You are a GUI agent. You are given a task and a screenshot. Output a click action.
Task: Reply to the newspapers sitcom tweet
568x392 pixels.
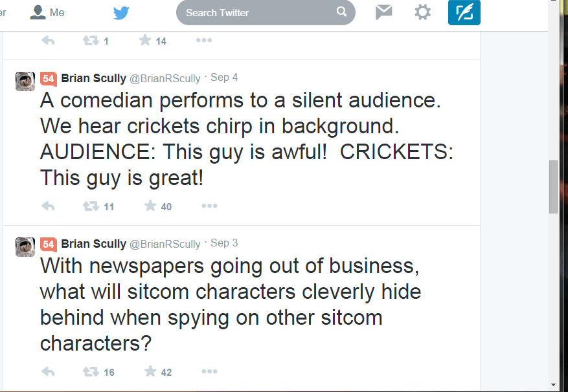48,372
